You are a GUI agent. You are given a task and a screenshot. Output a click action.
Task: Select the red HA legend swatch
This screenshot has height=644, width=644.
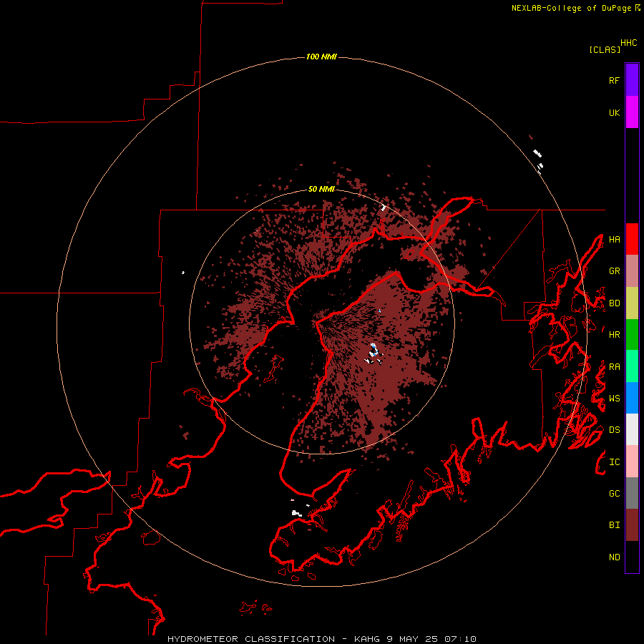[632, 239]
